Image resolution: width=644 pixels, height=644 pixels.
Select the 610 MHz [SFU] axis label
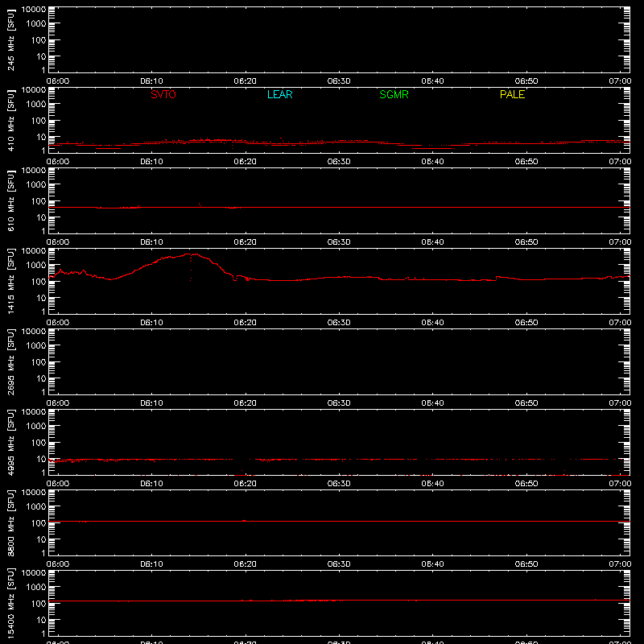point(10,200)
